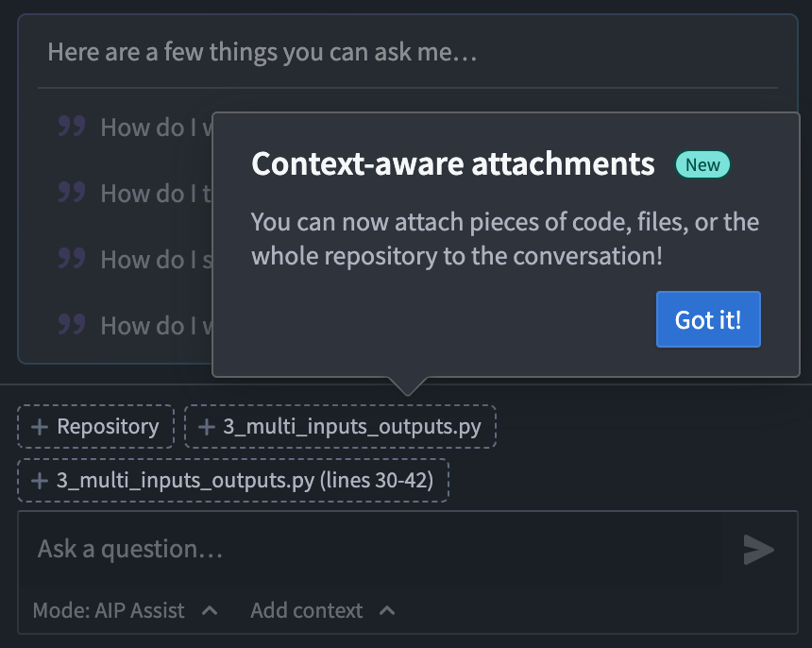Attach 3_multi_inputs_outputs.py file chip
This screenshot has width=812, height=648.
[340, 427]
